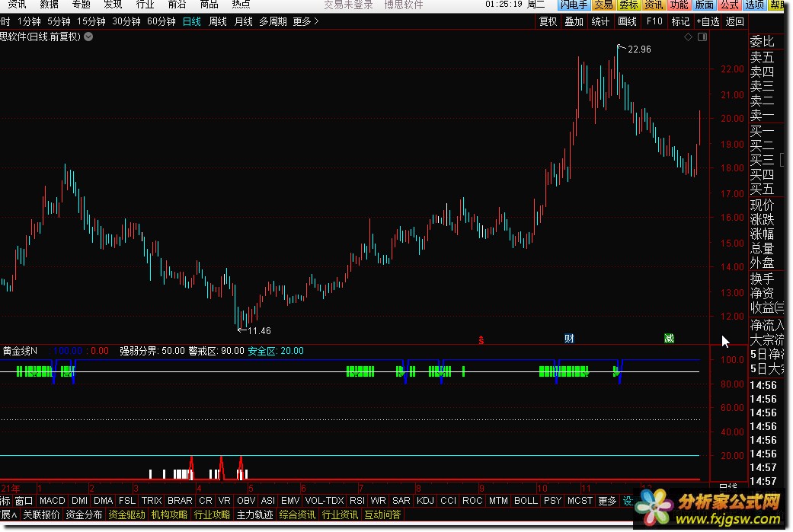Select KDJ indicator tab
793x532 pixels.
tap(425, 501)
